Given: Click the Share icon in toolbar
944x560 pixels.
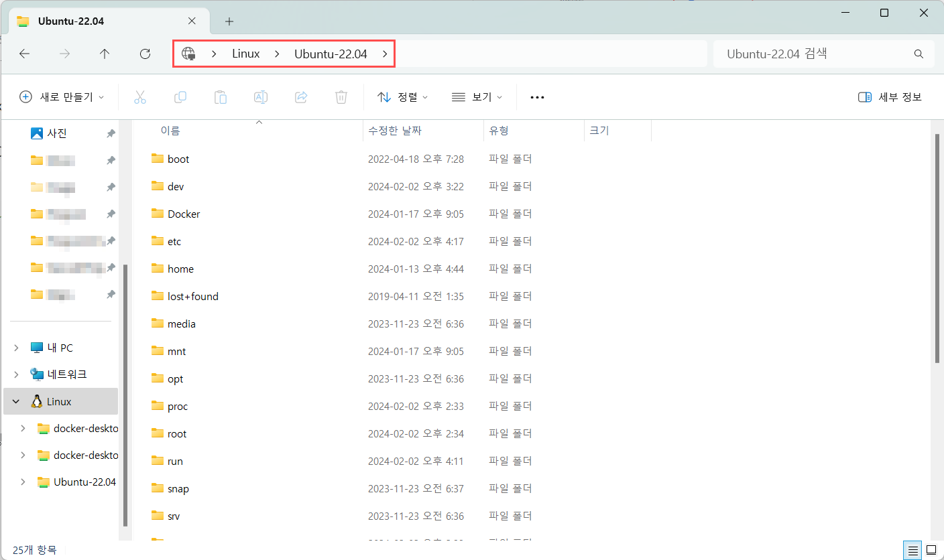Looking at the screenshot, I should [x=301, y=97].
